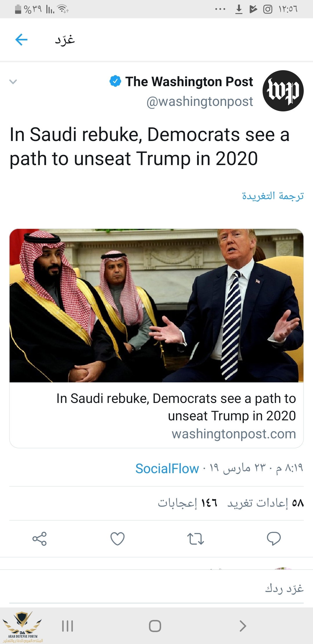Tap the translate tweet link
Image resolution: width=313 pixels, height=644 pixels.
pos(273,196)
